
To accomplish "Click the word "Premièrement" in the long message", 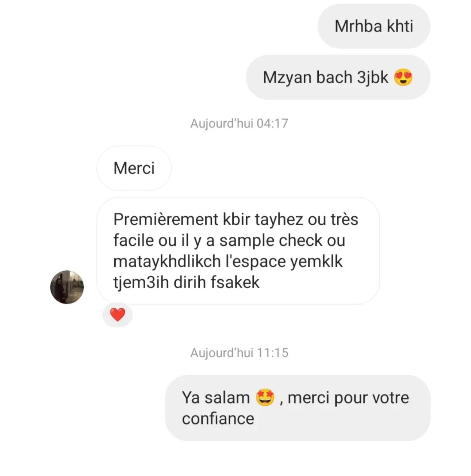I will (x=166, y=220).
